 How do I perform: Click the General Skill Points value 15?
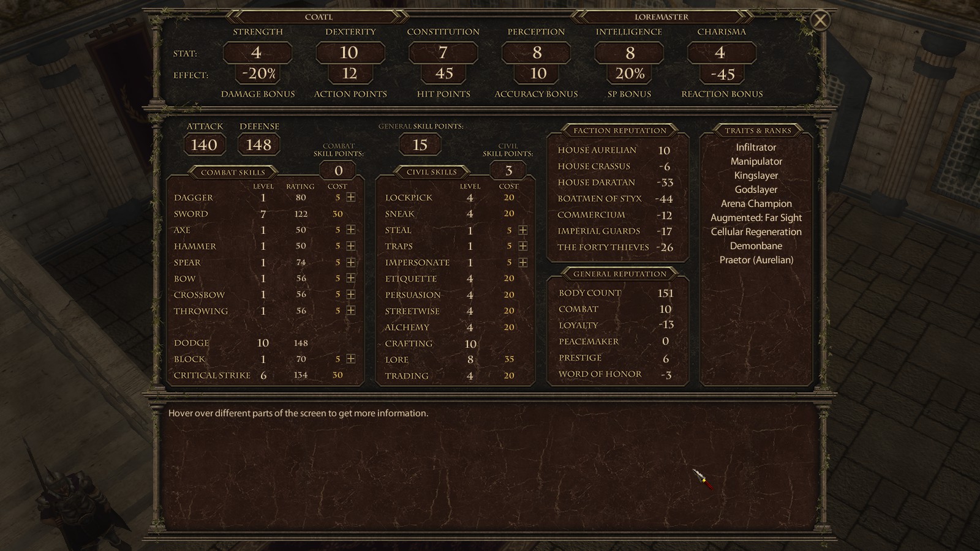[420, 145]
